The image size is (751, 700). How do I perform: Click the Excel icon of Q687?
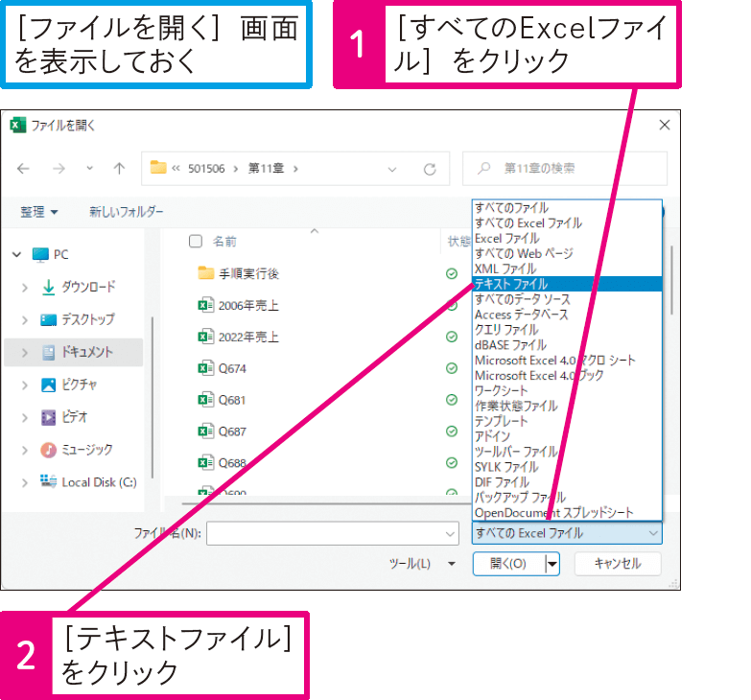pos(206,432)
